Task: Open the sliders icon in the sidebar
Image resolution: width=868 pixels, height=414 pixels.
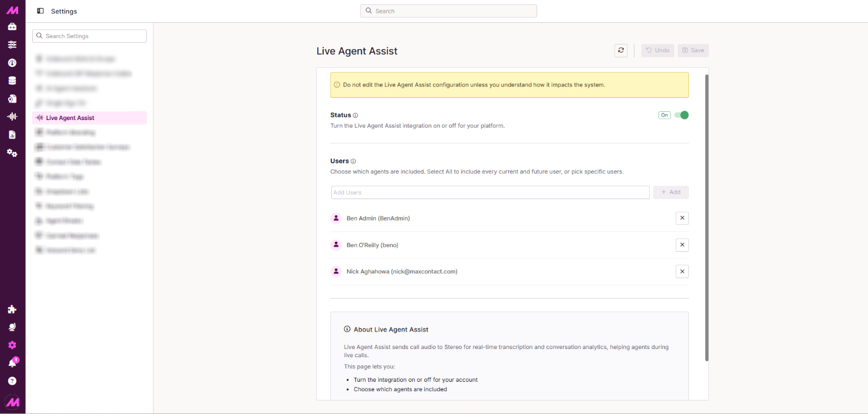Action: pos(12,45)
